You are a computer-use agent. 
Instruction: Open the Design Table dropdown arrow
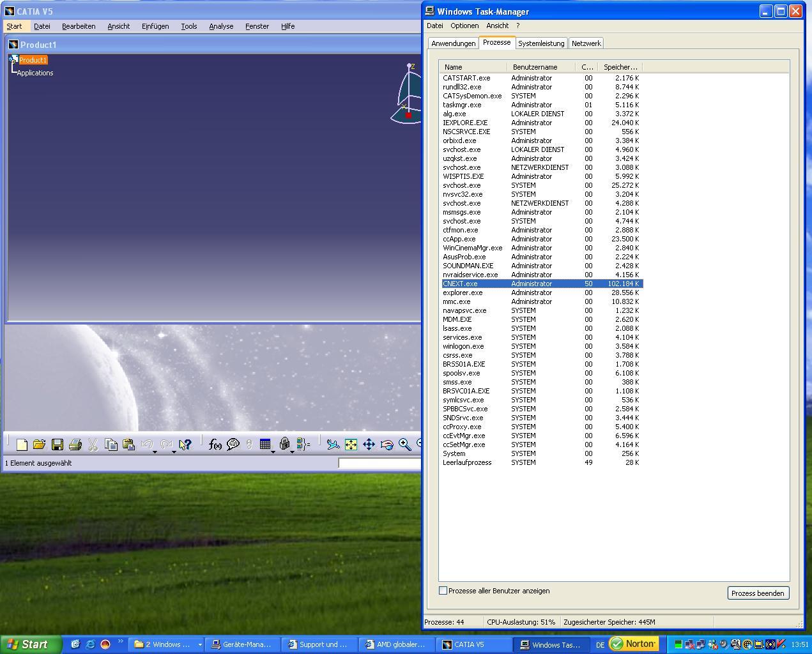[273, 452]
